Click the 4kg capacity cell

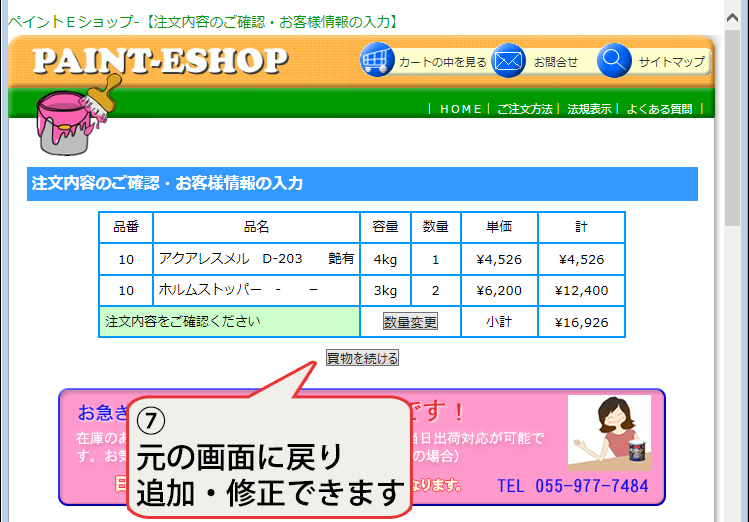coord(385,259)
